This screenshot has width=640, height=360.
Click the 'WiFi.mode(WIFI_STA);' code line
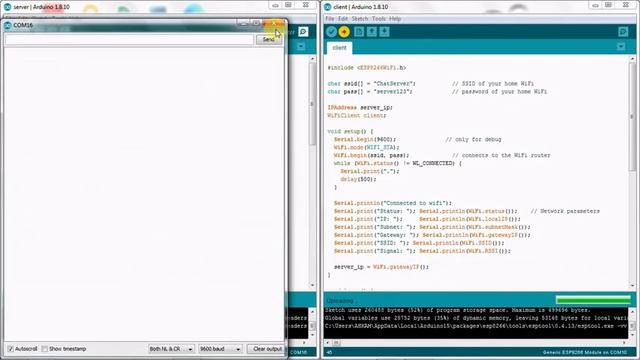(x=367, y=147)
